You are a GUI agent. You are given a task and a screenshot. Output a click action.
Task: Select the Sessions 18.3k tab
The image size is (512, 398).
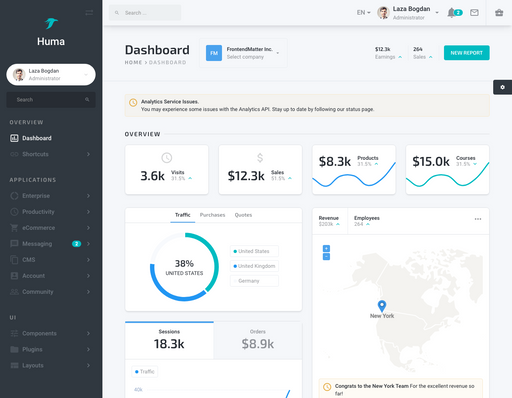click(169, 340)
